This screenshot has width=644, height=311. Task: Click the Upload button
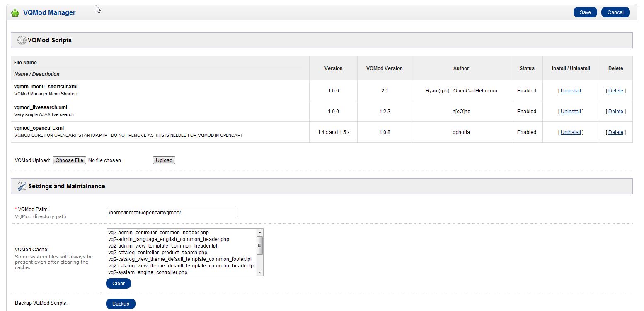pos(164,160)
